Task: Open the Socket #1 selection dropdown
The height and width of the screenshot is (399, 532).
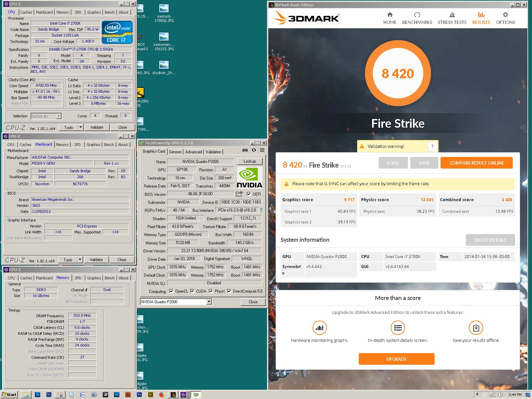Action: click(59, 116)
